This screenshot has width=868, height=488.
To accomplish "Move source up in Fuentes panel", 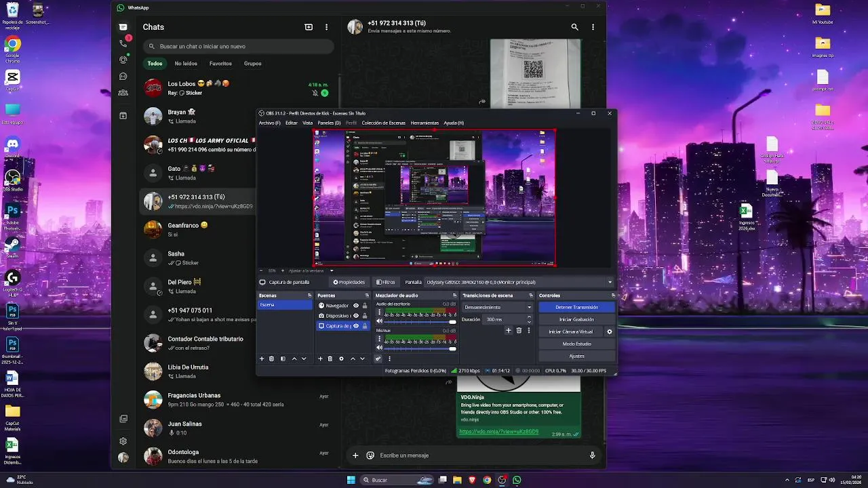I will 353,359.
